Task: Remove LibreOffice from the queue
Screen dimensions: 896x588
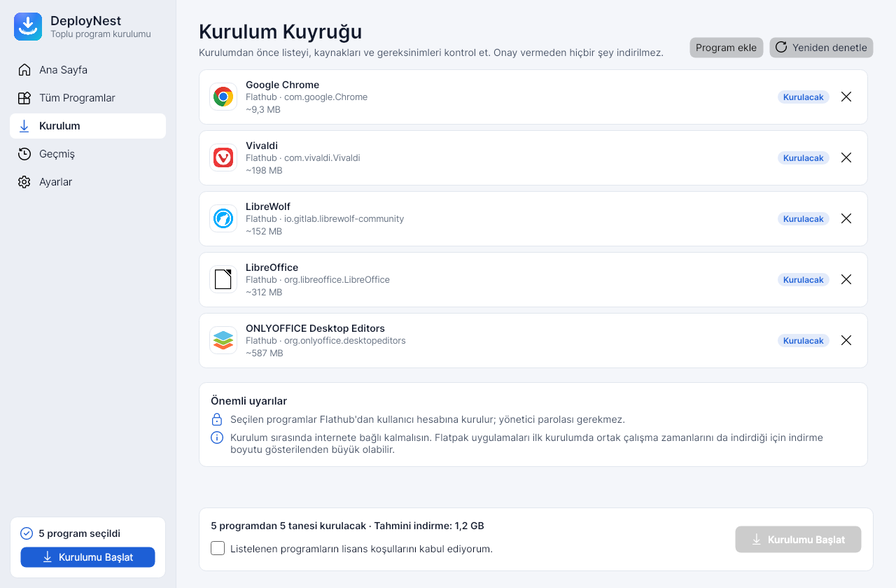Action: point(846,279)
